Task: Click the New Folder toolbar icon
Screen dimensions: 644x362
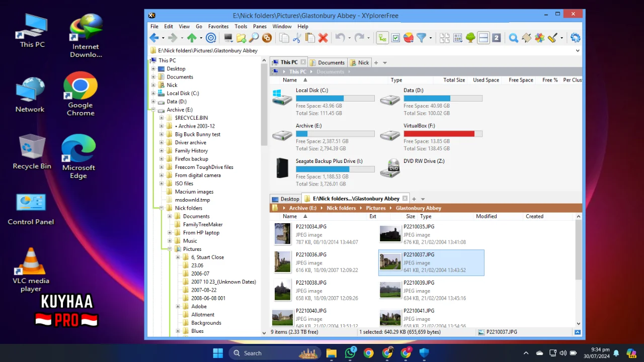Action: pos(242,38)
